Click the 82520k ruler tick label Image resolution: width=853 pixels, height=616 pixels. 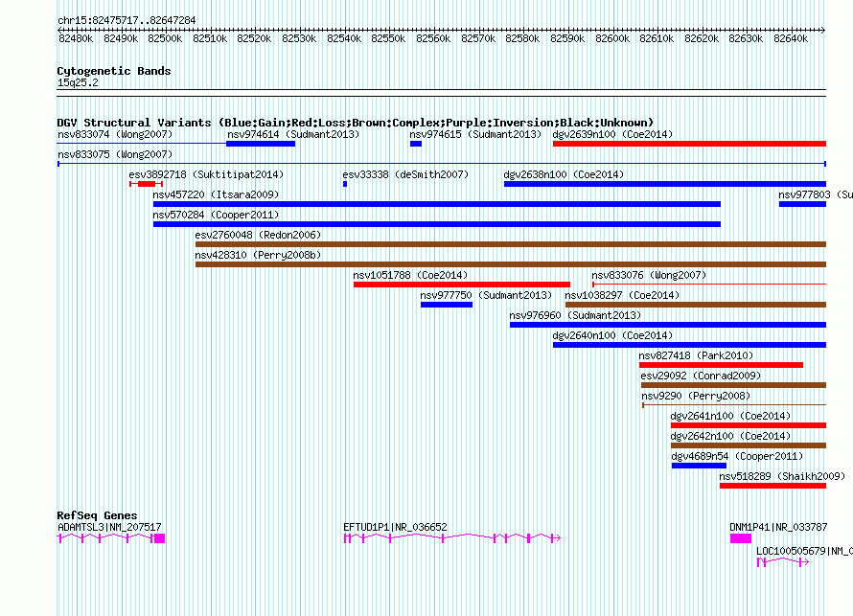(x=254, y=38)
